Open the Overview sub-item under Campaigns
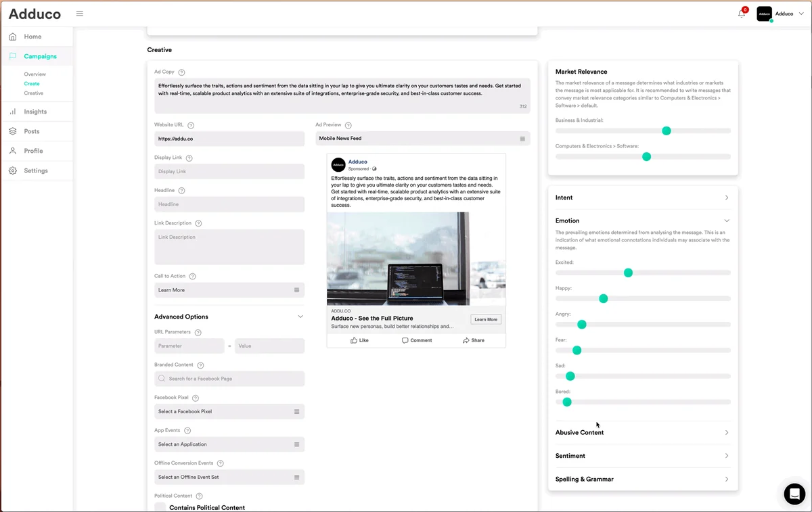The width and height of the screenshot is (812, 512). [x=35, y=74]
